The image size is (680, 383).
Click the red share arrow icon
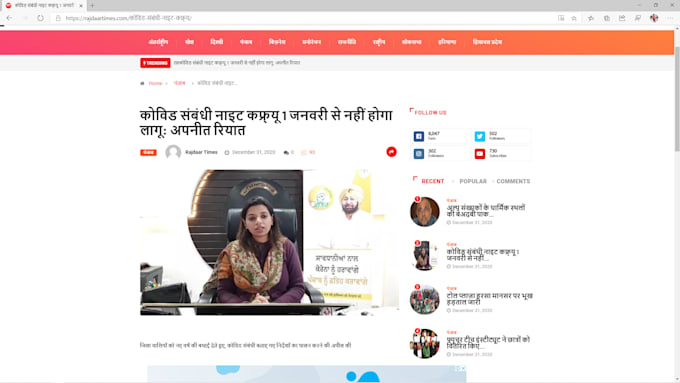[391, 152]
